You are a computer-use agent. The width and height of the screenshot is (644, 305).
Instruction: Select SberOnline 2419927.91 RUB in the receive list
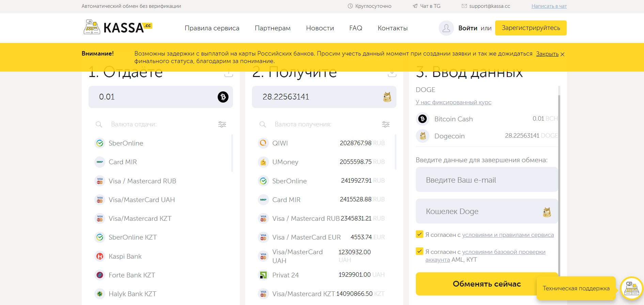point(321,181)
